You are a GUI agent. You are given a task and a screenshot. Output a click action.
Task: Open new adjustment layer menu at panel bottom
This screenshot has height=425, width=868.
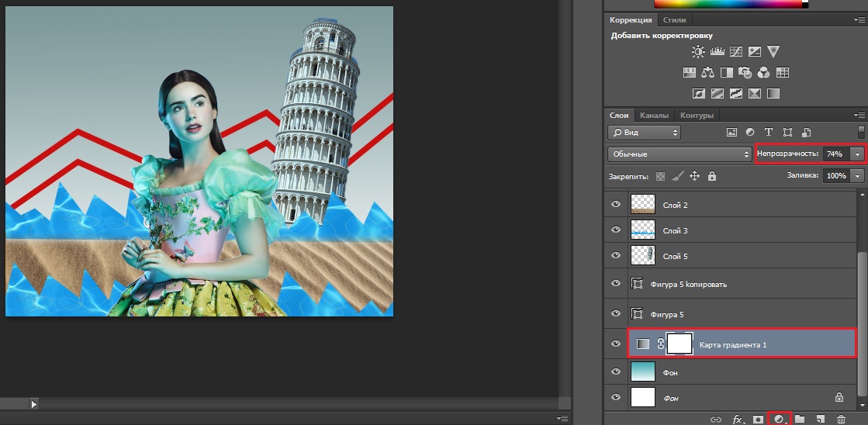pos(780,420)
